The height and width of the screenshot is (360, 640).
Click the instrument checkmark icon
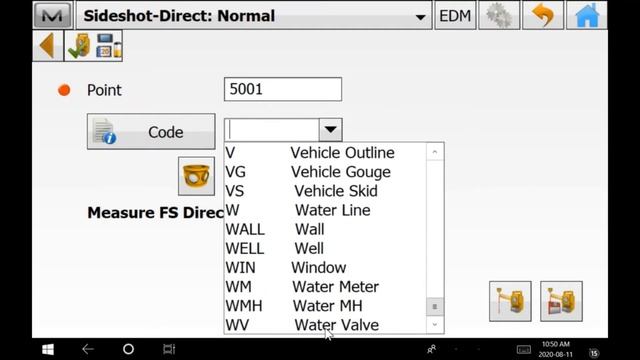(79, 46)
